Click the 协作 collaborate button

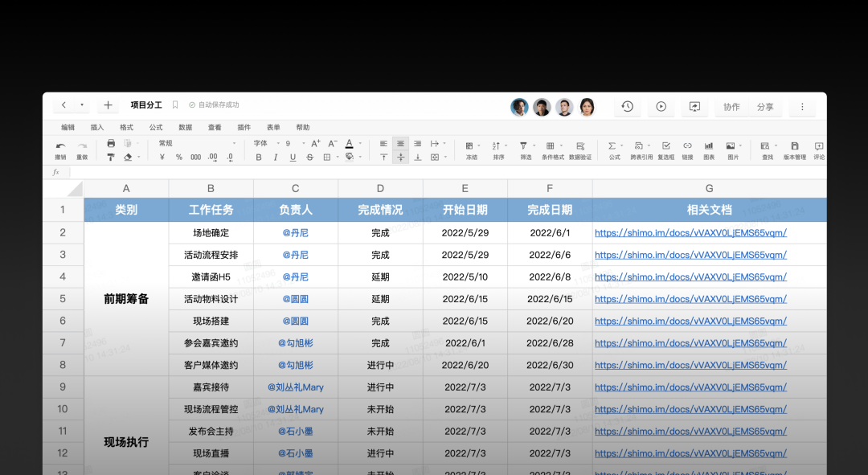(731, 107)
